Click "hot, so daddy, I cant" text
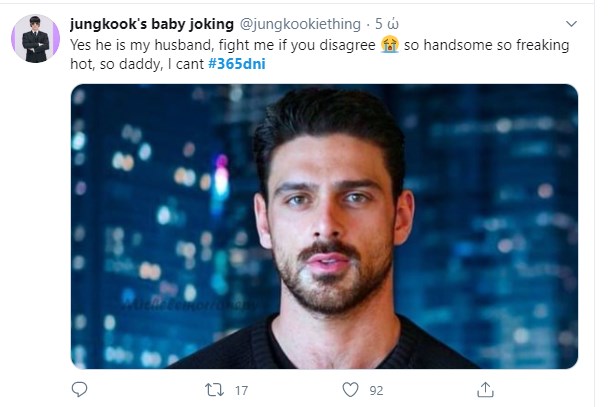Image resolution: width=614 pixels, height=407 pixels. [x=136, y=64]
